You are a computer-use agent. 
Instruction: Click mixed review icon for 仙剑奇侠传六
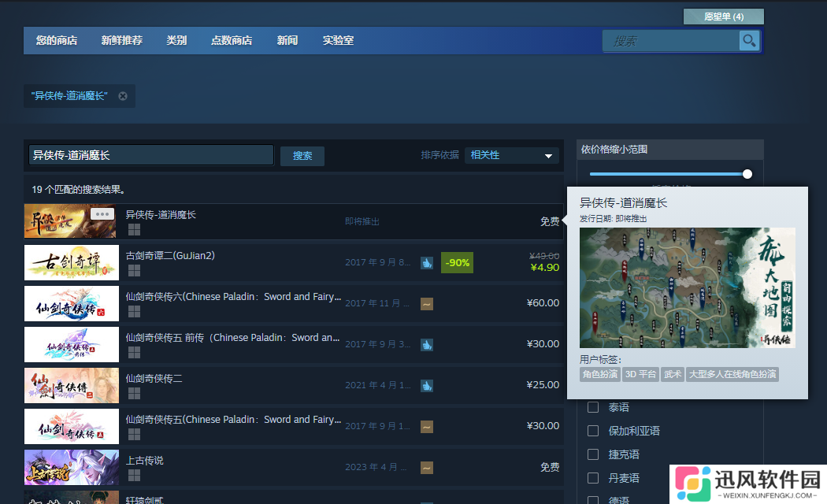click(427, 304)
